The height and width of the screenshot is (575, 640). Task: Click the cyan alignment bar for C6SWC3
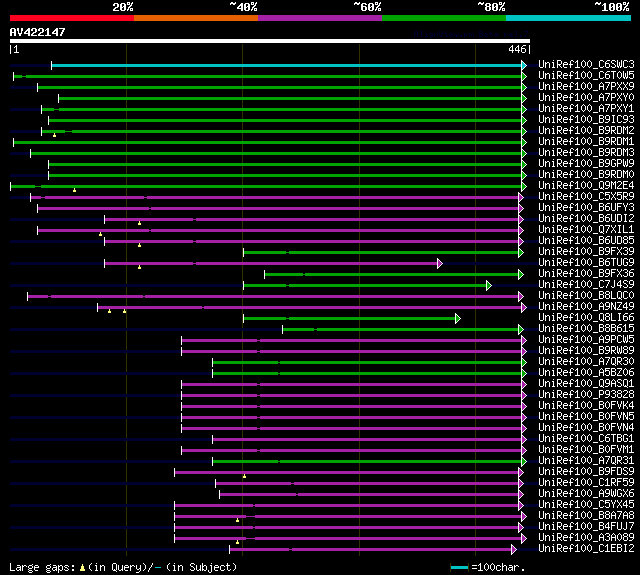coord(287,65)
